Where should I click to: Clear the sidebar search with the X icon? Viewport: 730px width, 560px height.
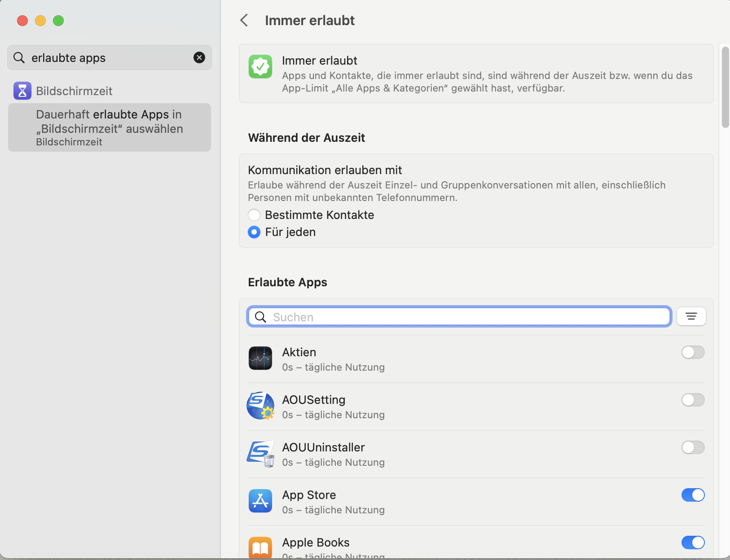[x=199, y=57]
